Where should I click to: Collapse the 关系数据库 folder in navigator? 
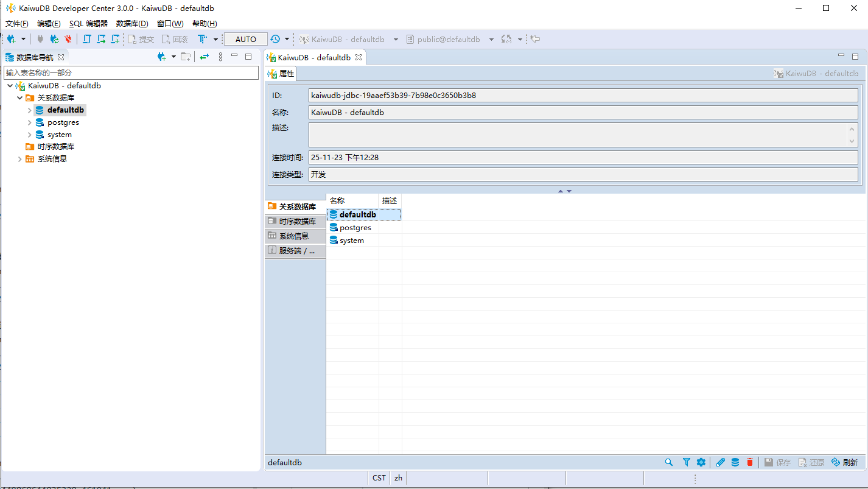[19, 98]
